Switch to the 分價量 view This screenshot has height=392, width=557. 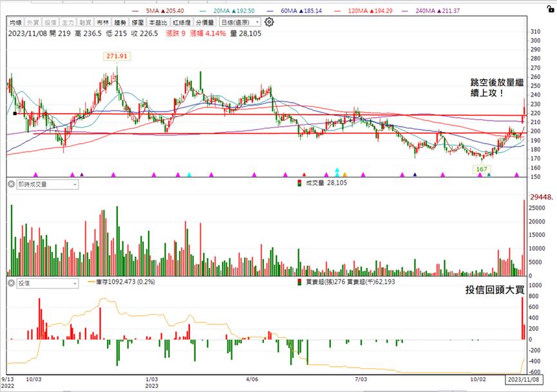point(205,23)
